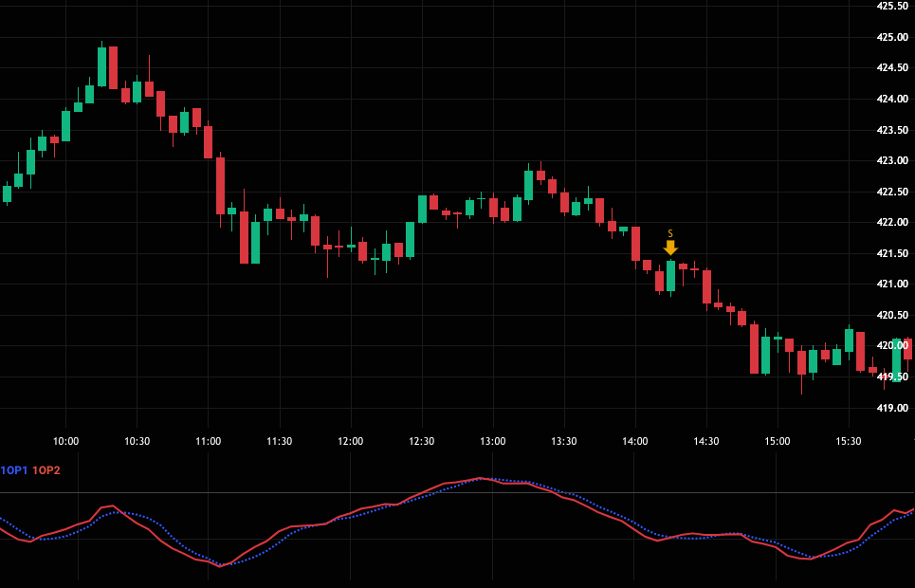Click the 419.00 price axis label
The width and height of the screenshot is (915, 588).
pyautogui.click(x=892, y=408)
